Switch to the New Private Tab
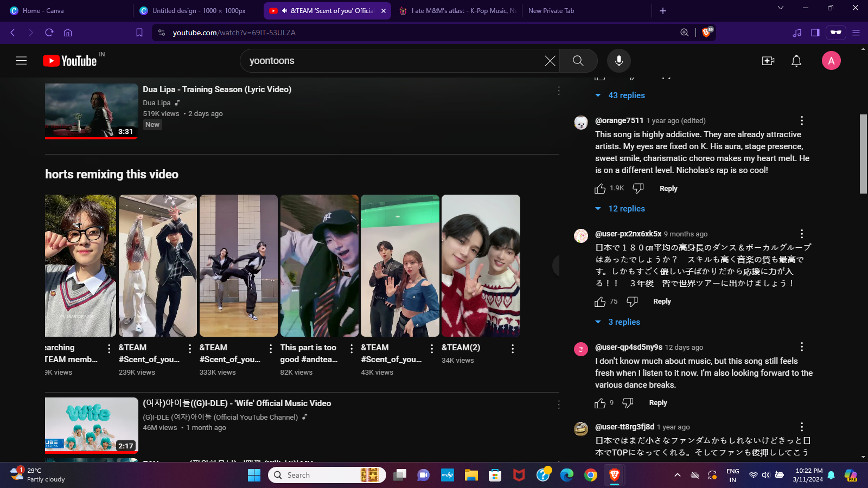The height and width of the screenshot is (488, 868). (587, 11)
